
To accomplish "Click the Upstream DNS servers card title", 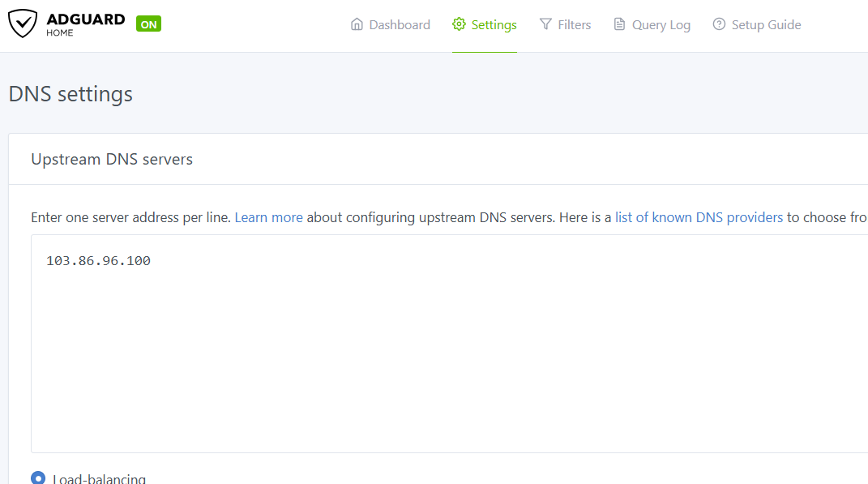I will coord(112,159).
